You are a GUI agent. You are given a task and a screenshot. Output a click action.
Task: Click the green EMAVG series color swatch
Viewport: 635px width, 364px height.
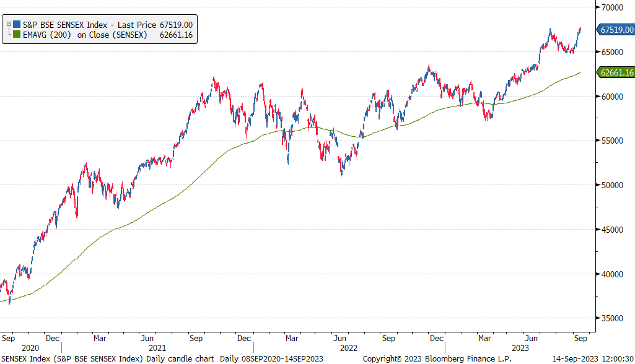[17, 35]
